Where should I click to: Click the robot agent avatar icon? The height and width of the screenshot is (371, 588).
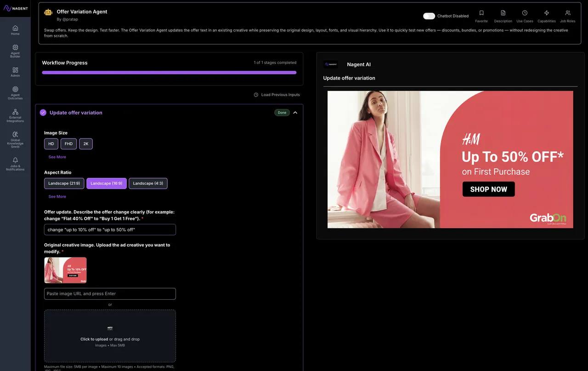coord(48,12)
